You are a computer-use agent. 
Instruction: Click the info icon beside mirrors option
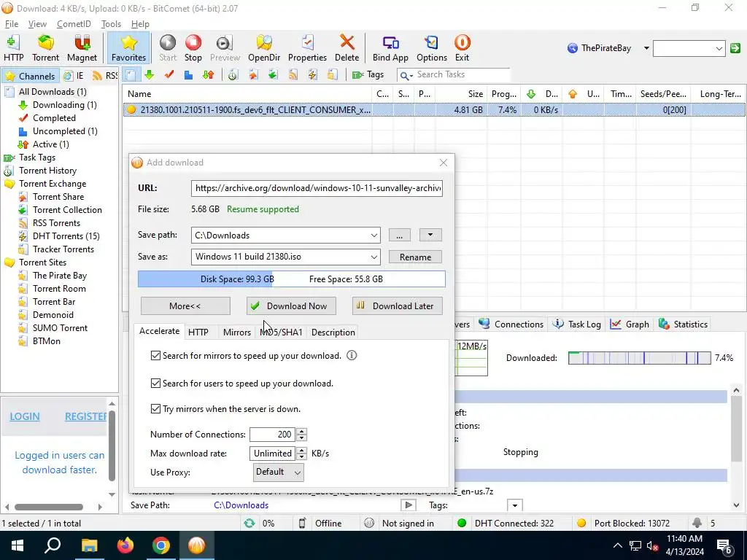pyautogui.click(x=352, y=355)
